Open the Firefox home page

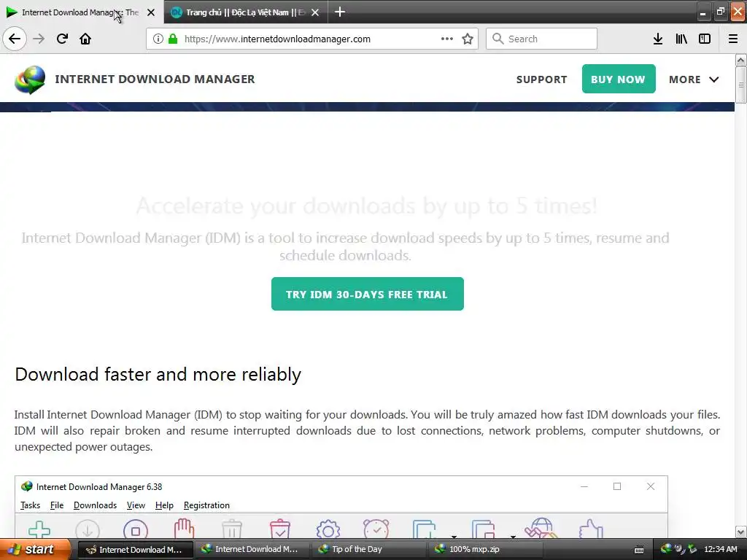pos(85,39)
